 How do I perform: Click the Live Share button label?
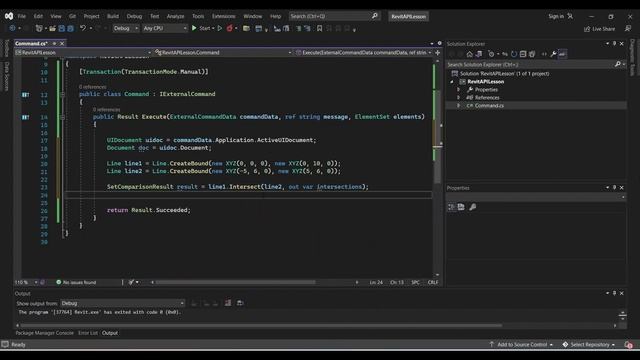pos(603,29)
